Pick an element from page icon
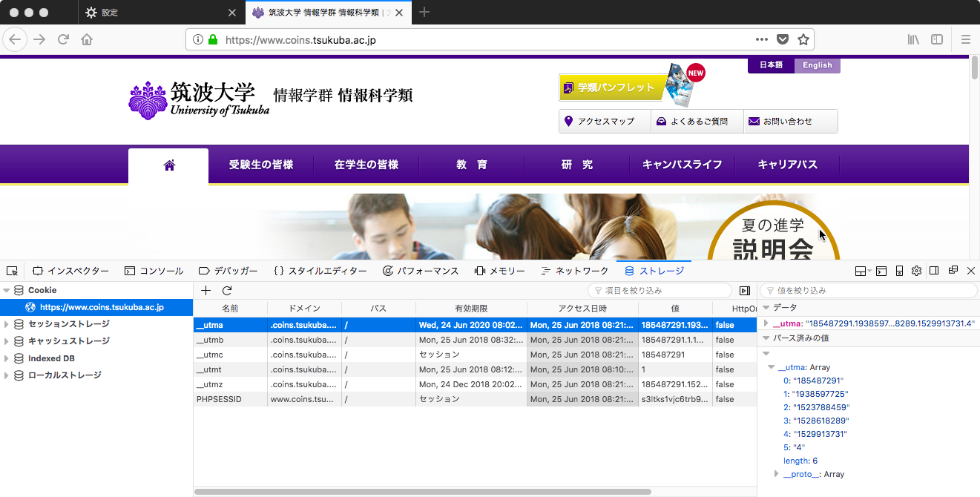The width and height of the screenshot is (980, 497). pos(12,271)
